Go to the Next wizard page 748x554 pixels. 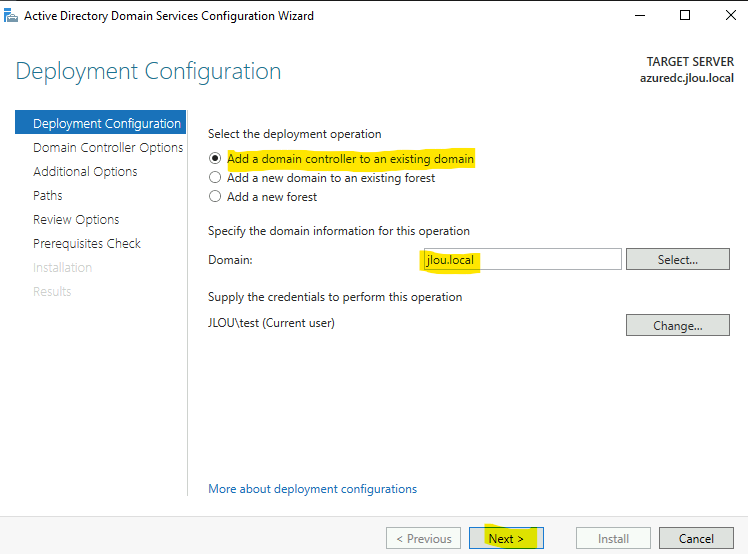coord(506,538)
